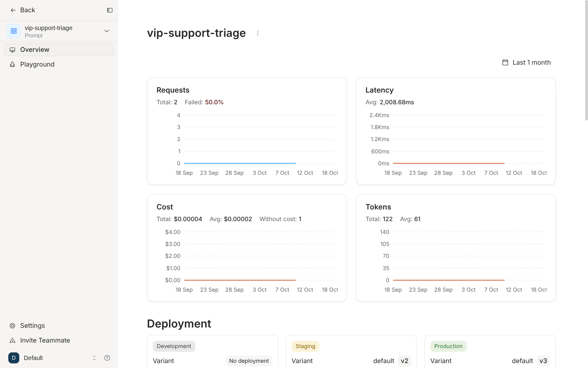588x368 pixels.
Task: Click the v2 version tag in Staging
Action: 405,361
